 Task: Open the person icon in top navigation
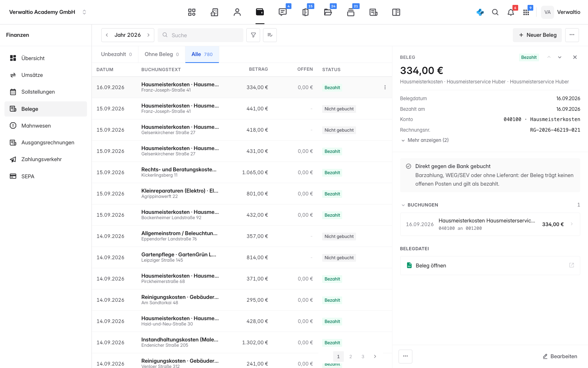[237, 12]
